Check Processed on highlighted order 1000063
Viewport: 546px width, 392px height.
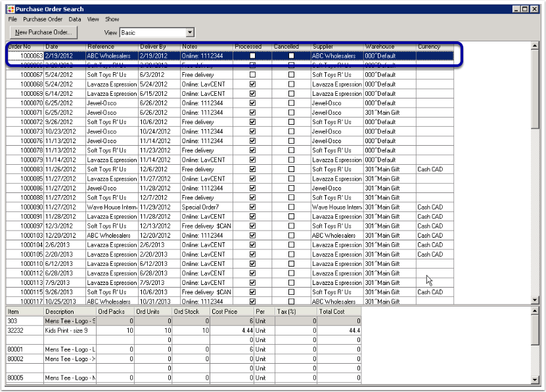252,56
